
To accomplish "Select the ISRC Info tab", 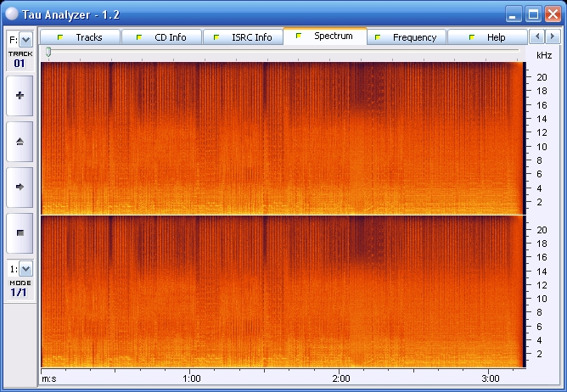I will [x=243, y=37].
